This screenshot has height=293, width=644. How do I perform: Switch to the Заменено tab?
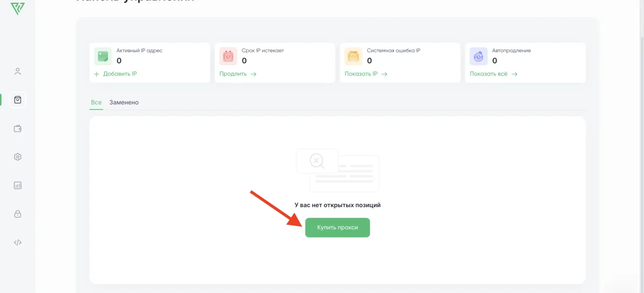[x=124, y=102]
